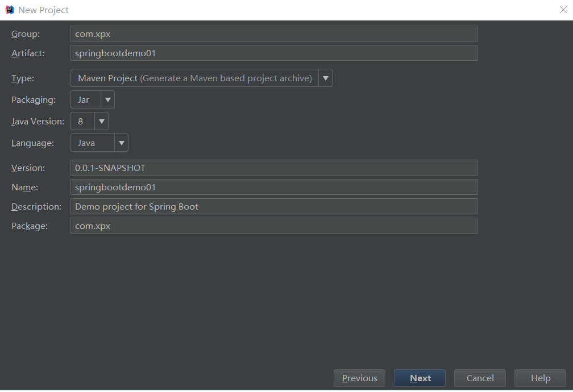Select the Version field with 0.0.1-SNAPSHOT
The image size is (573, 392).
point(274,168)
